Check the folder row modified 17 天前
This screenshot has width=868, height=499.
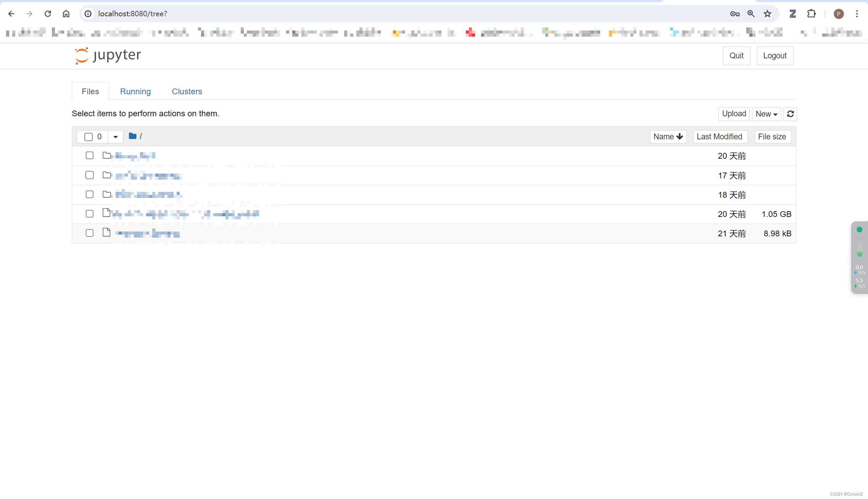(90, 175)
